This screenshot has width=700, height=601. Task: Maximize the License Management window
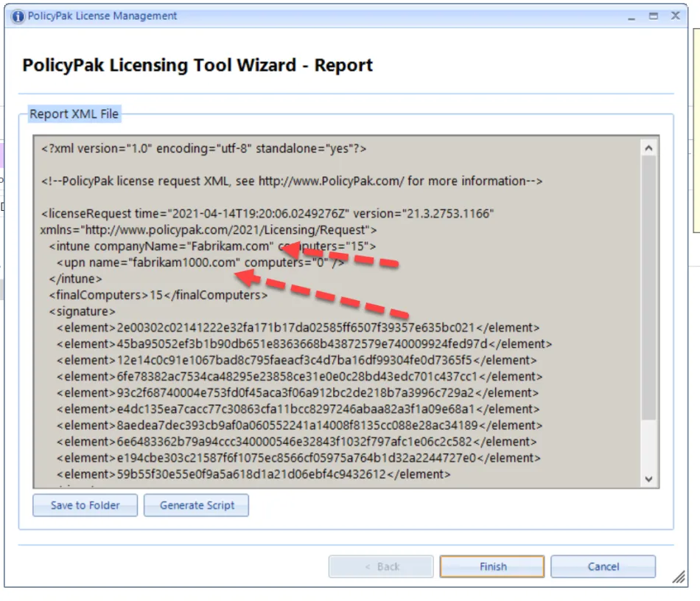653,15
